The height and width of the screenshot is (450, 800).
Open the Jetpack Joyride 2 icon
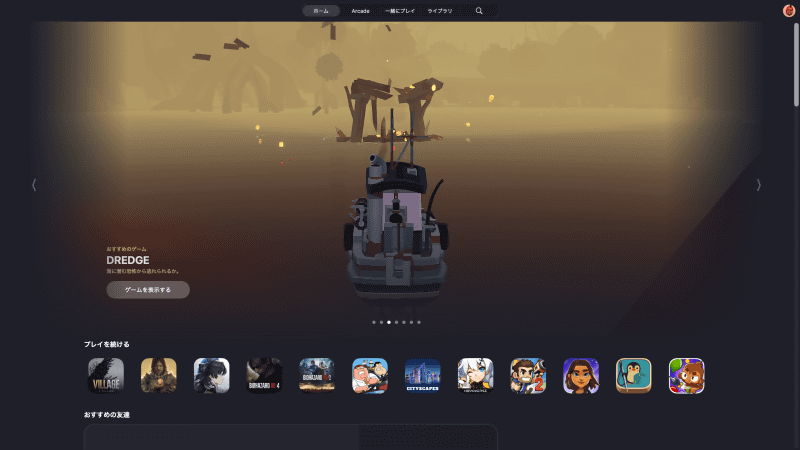click(x=528, y=376)
